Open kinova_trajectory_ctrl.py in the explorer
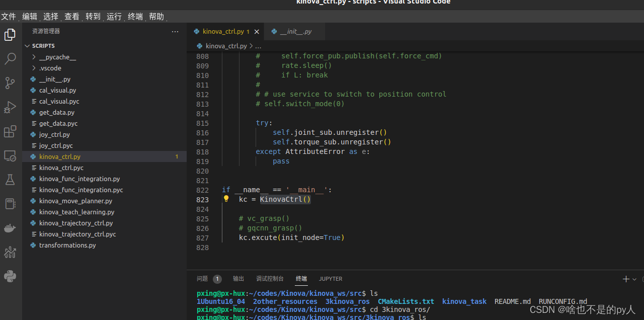Image resolution: width=644 pixels, height=320 pixels. click(x=104, y=223)
